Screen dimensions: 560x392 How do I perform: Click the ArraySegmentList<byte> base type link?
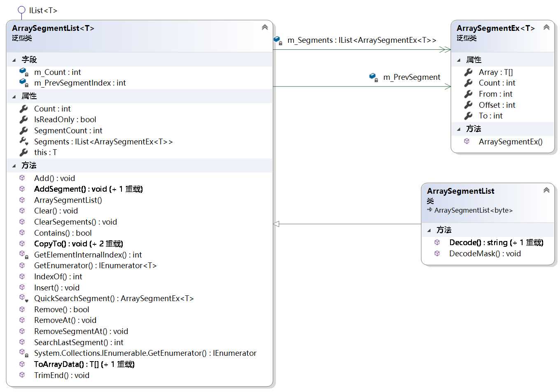tap(474, 210)
